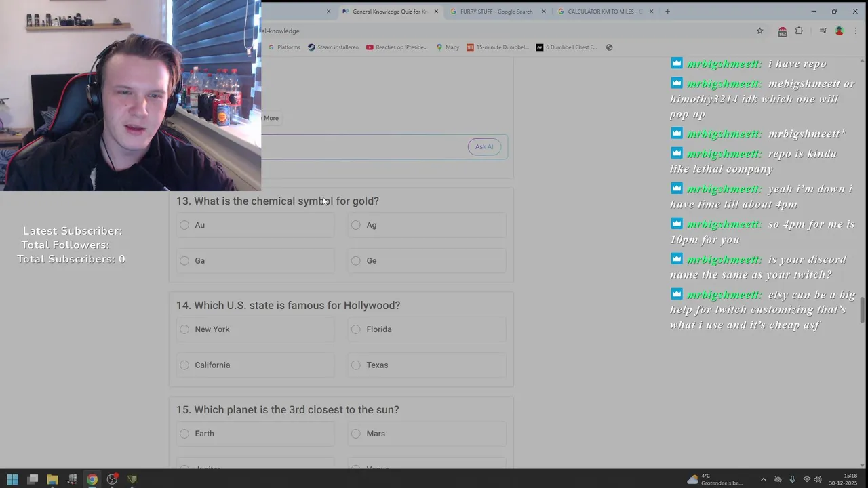Click the camera-off tray icon
The width and height of the screenshot is (868, 488).
click(778, 479)
